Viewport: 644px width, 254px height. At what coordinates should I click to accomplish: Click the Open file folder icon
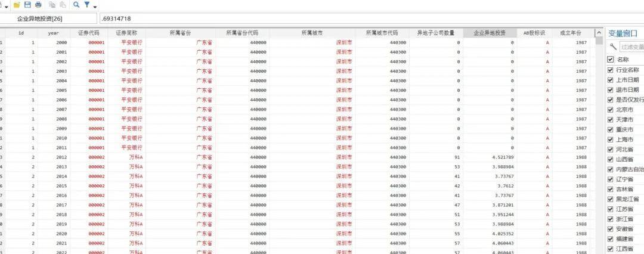click(x=17, y=5)
